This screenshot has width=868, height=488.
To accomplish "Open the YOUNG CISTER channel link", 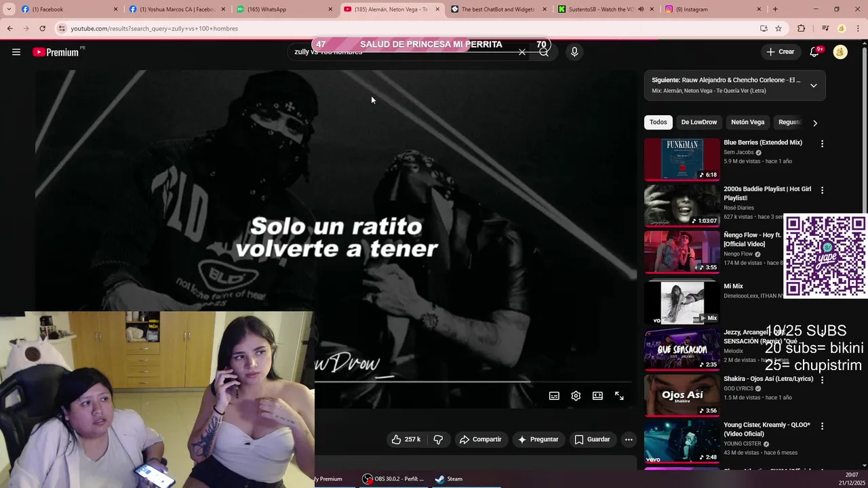I will (x=742, y=444).
